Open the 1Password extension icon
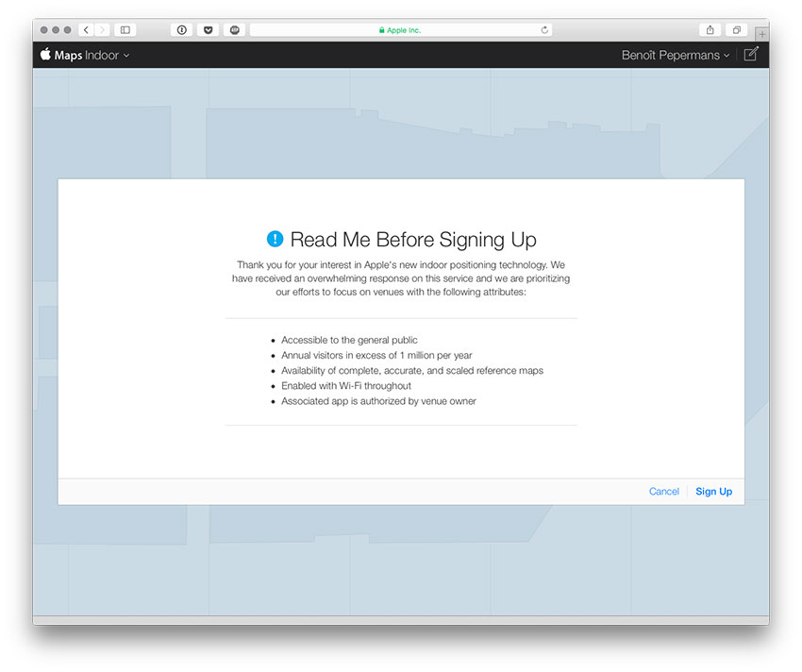The width and height of the screenshot is (802, 672). click(x=181, y=30)
